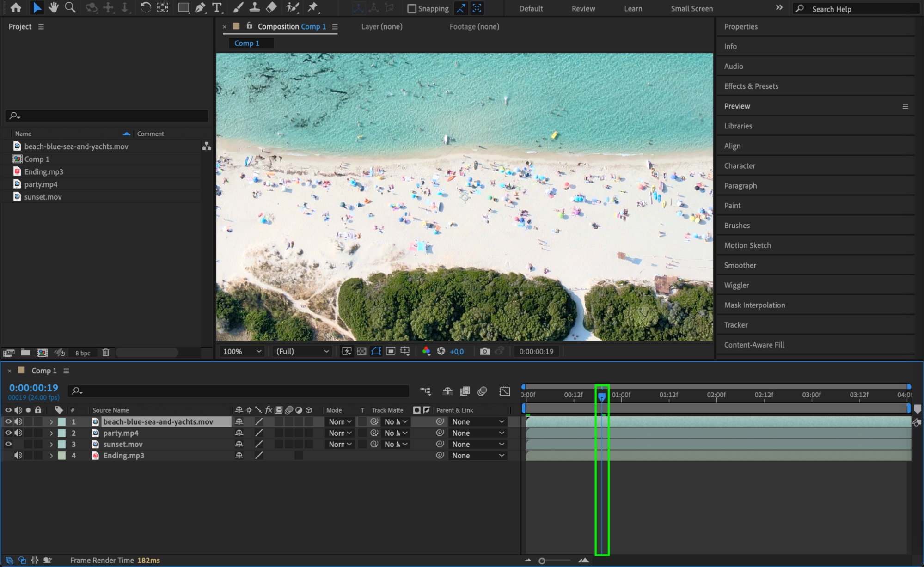Select the Pen tool
This screenshot has height=567, width=924.
pyautogui.click(x=200, y=7)
